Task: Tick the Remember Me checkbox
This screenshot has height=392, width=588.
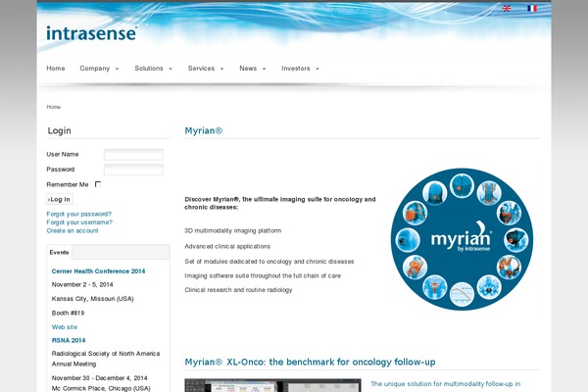Action: pyautogui.click(x=98, y=184)
